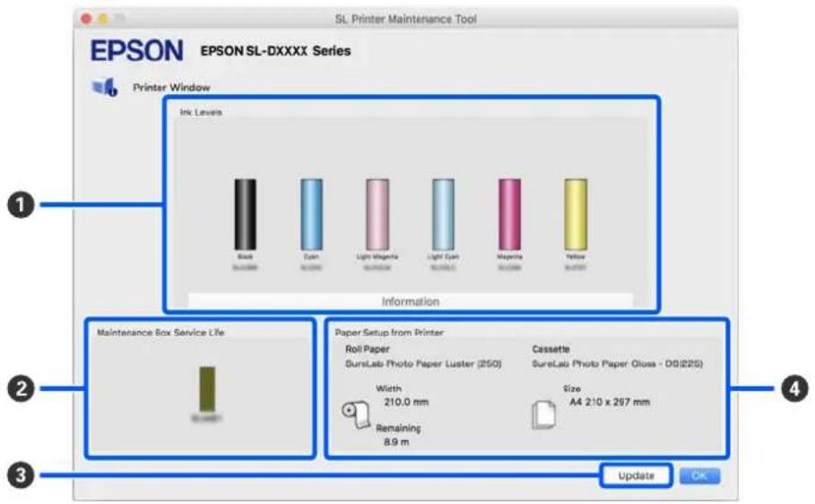Click the Magenta ink level bar
Viewport: 815px width, 504px height.
coord(509,214)
